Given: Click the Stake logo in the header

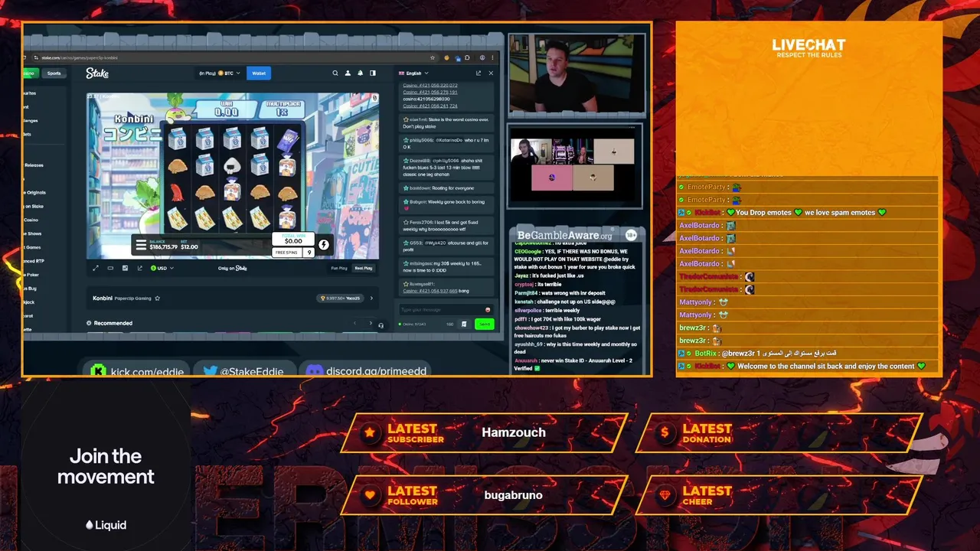Looking at the screenshot, I should coord(97,73).
